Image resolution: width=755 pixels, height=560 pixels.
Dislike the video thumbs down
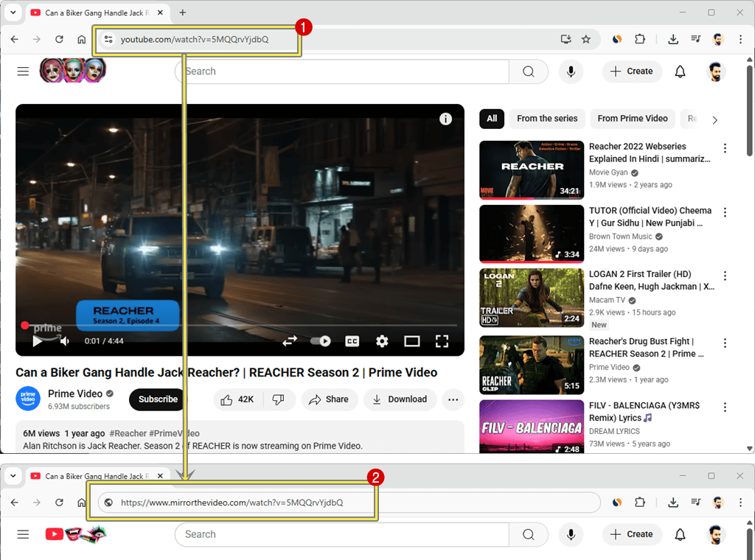(278, 400)
